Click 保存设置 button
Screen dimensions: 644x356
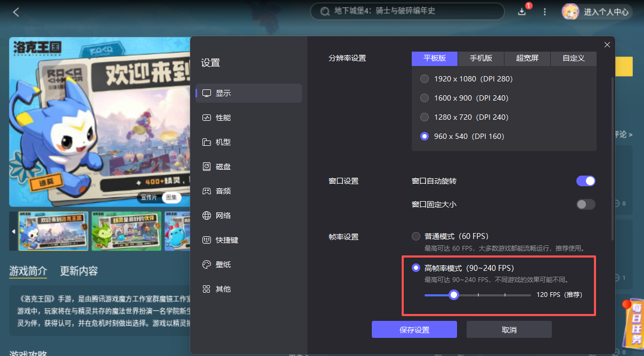(414, 330)
